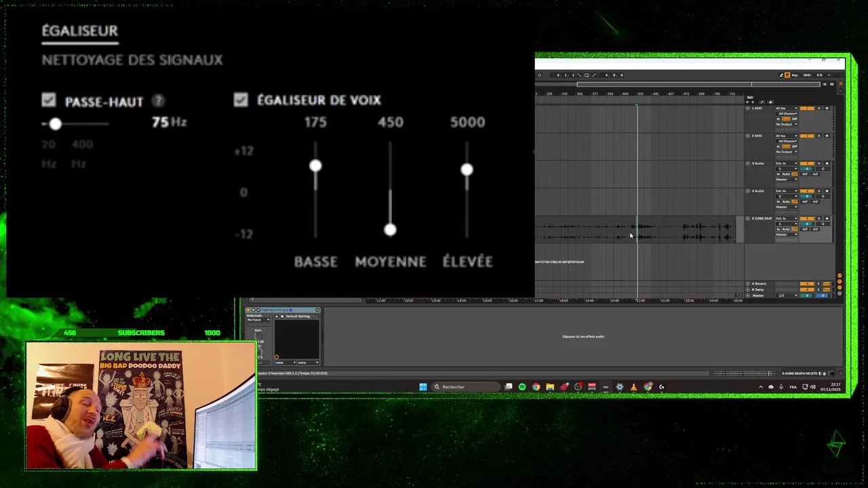The image size is (868, 488).
Task: Open the 3 Audio Ext. In input dropdown
Action: click(x=787, y=163)
